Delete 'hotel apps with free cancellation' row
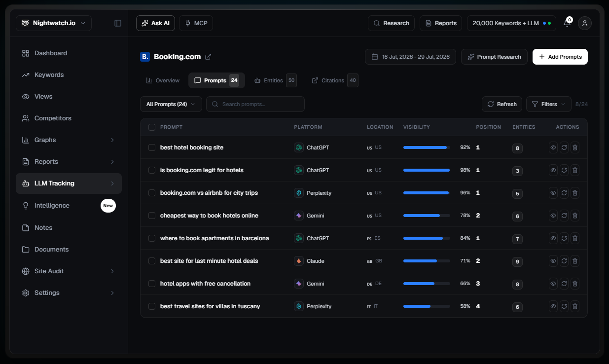 [x=575, y=284]
